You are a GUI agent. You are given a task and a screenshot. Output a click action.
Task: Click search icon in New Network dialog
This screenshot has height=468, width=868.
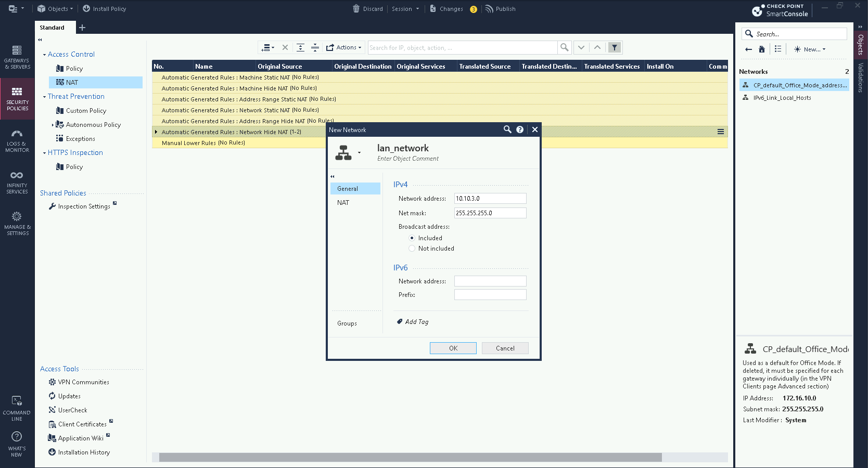(x=507, y=129)
